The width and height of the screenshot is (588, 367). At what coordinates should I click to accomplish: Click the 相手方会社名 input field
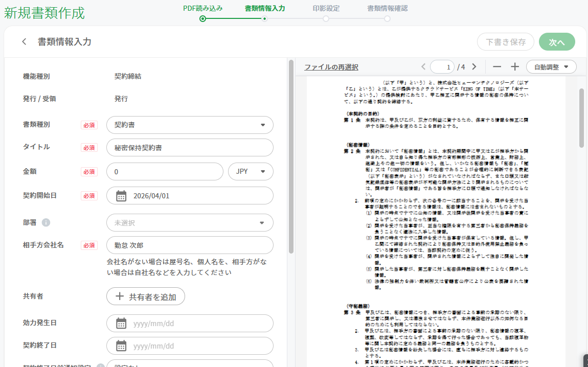(190, 245)
